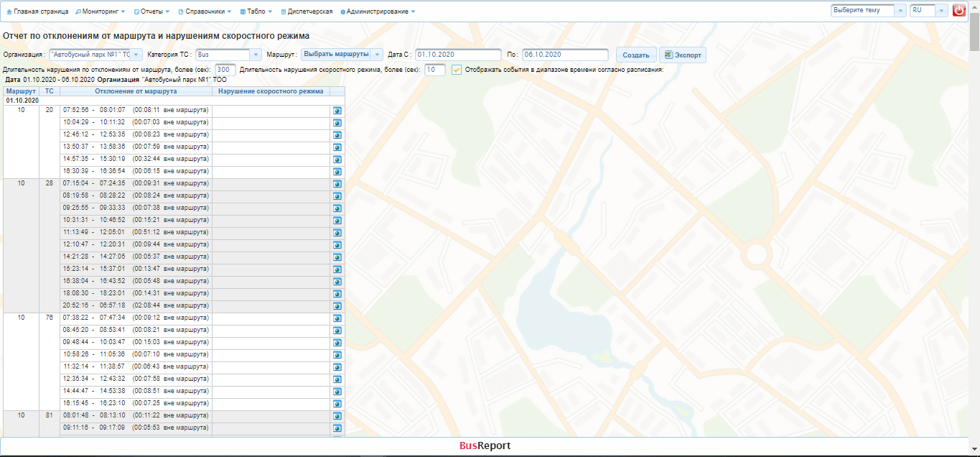Screen dimensions: 980x457
Task: Click the Дата С date field
Action: (458, 55)
